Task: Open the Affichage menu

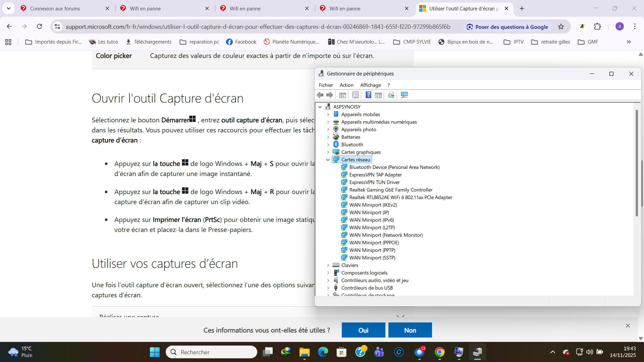Action: 370,85
